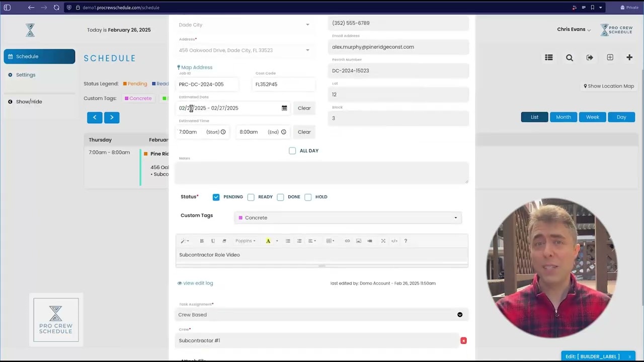644x362 pixels.
Task: Click the Bold formatting icon in the editor
Action: [x=202, y=241]
